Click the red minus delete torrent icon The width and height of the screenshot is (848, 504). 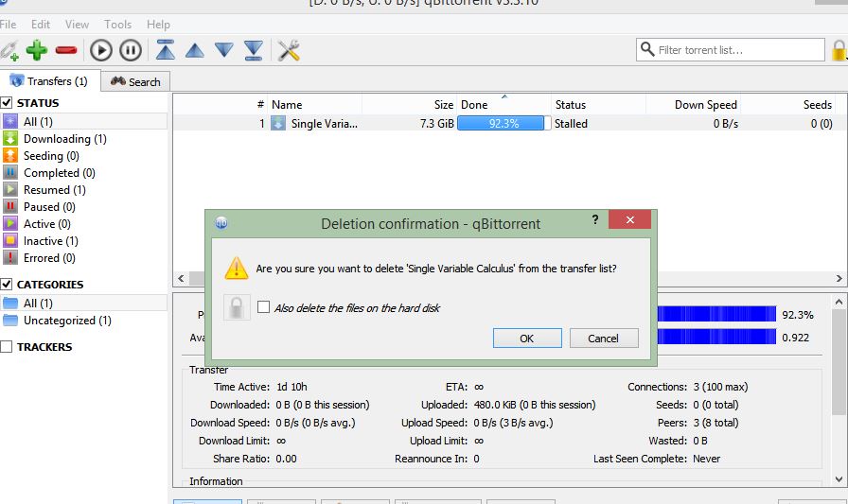click(x=66, y=51)
